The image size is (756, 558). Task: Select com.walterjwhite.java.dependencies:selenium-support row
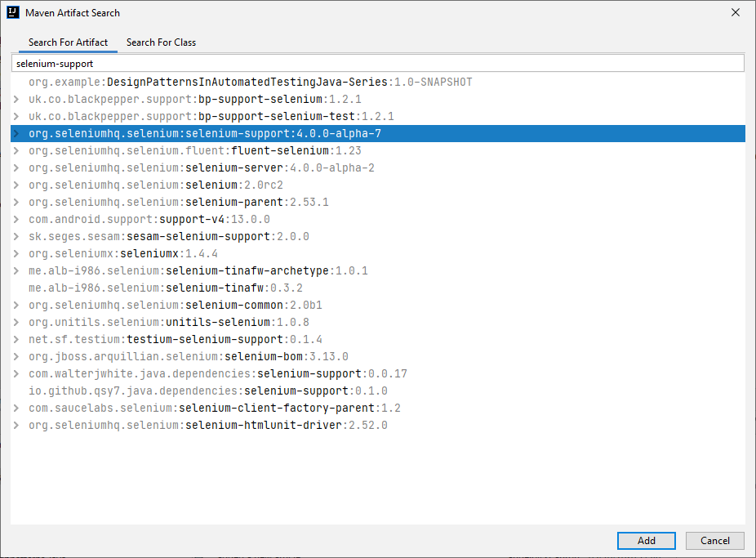tap(378, 373)
